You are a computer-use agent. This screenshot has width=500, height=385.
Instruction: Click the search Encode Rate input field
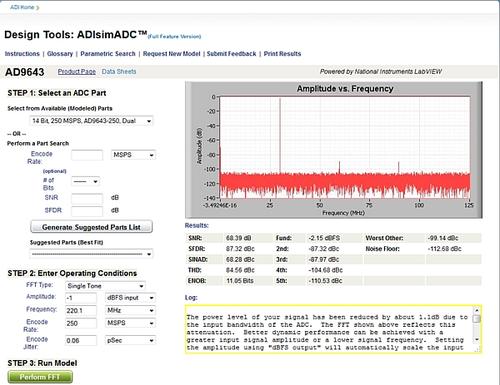click(x=87, y=155)
